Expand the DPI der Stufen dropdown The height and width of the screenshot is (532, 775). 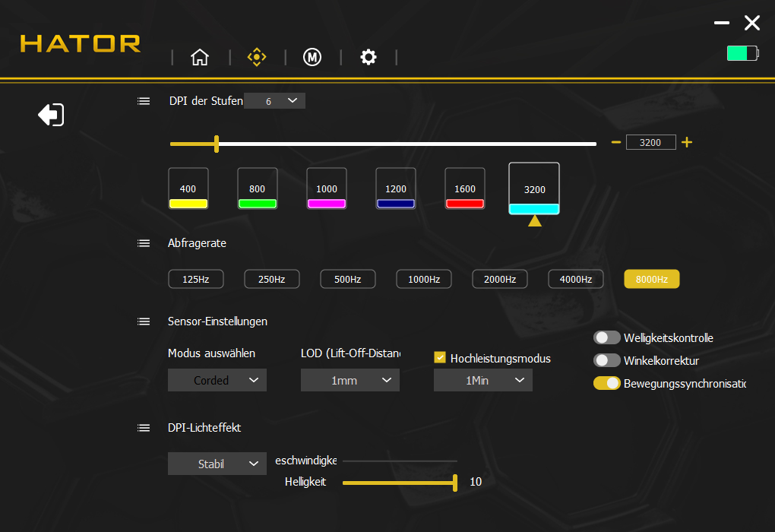[275, 101]
